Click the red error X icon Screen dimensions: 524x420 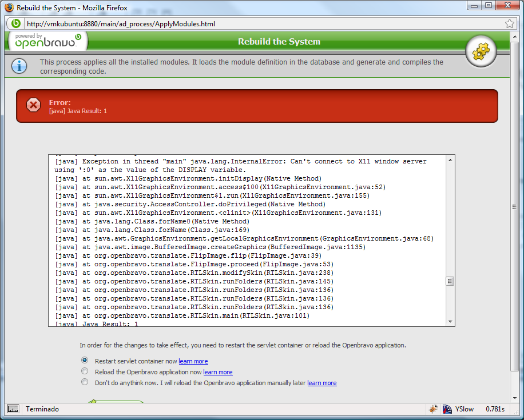34,105
